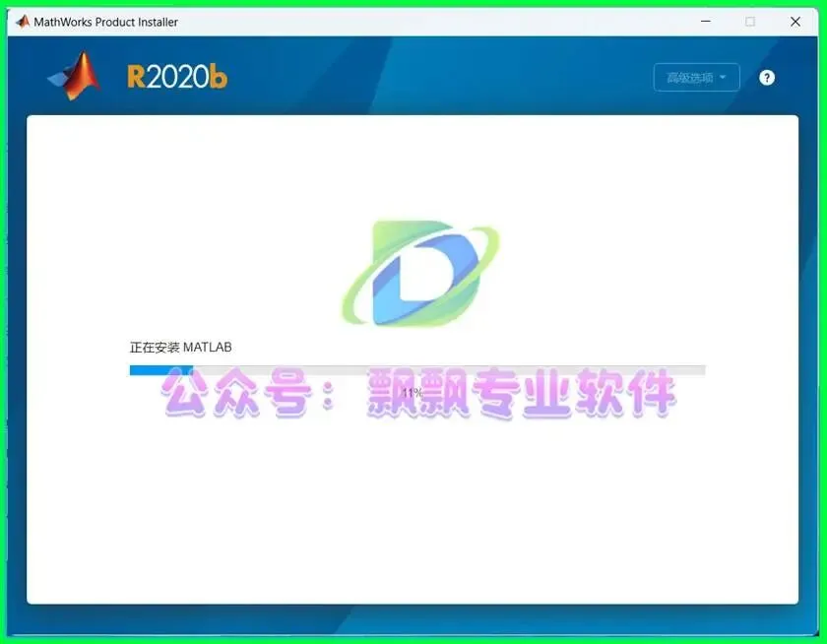
Task: Close the MathWorks Product Installer window
Action: point(795,22)
